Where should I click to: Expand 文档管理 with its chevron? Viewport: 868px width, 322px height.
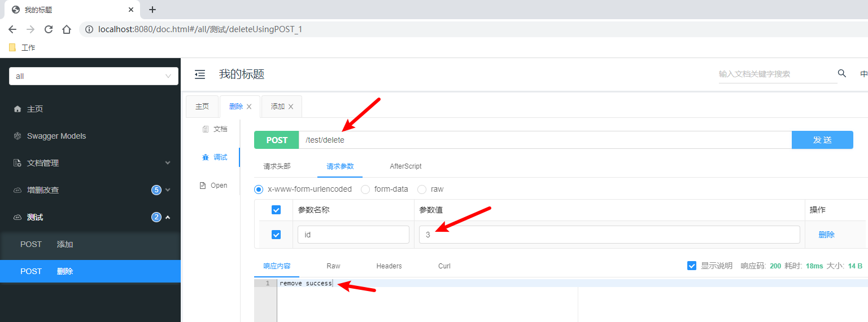click(168, 163)
